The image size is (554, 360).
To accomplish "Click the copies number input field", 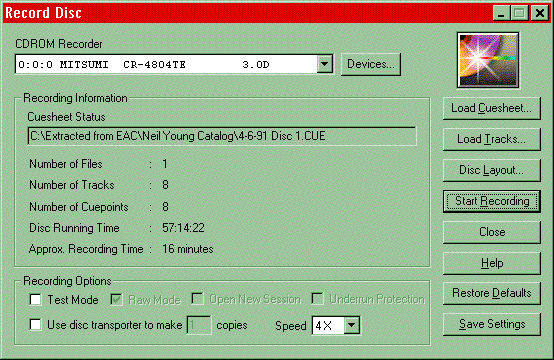I will pos(199,325).
